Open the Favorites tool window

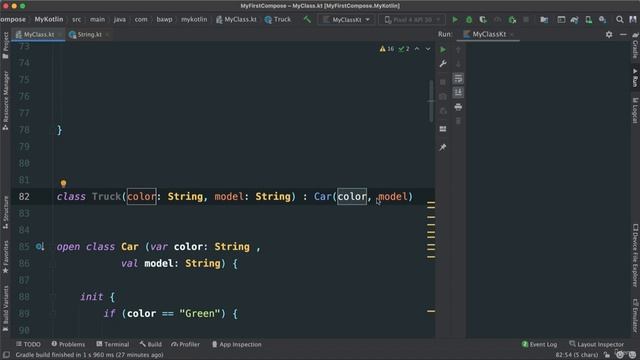[x=5, y=257]
